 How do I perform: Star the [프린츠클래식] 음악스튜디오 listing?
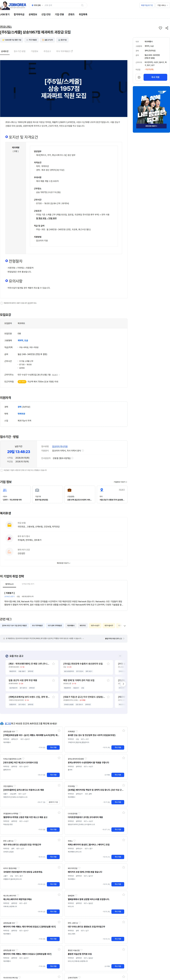click(x=59, y=785)
